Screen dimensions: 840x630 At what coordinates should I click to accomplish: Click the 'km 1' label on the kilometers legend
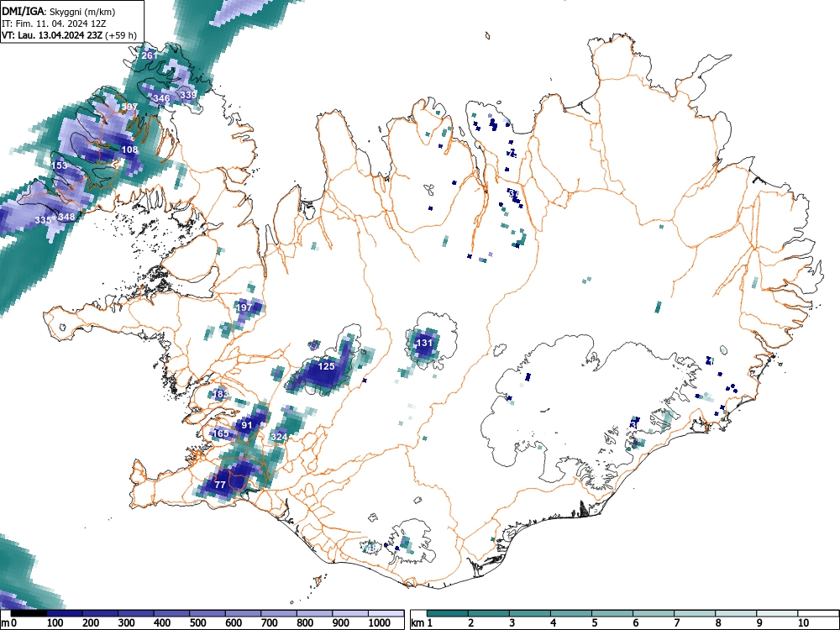(423, 623)
